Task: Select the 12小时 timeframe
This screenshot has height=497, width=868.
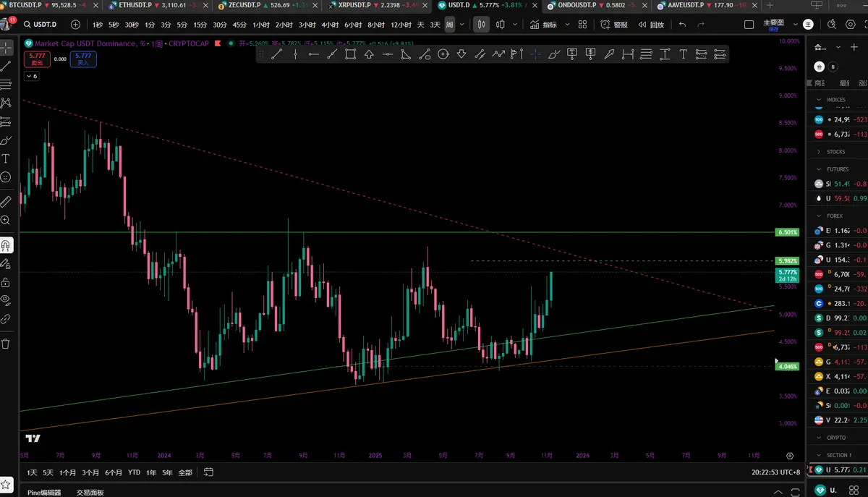Action: 400,24
